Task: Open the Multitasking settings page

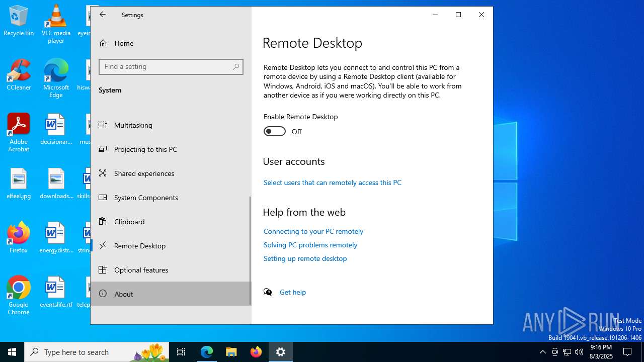Action: click(171, 125)
